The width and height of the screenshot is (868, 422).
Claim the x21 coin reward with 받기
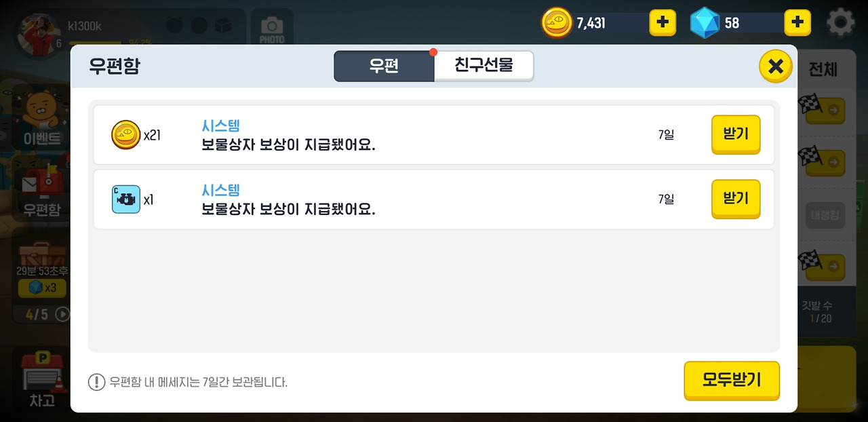736,134
